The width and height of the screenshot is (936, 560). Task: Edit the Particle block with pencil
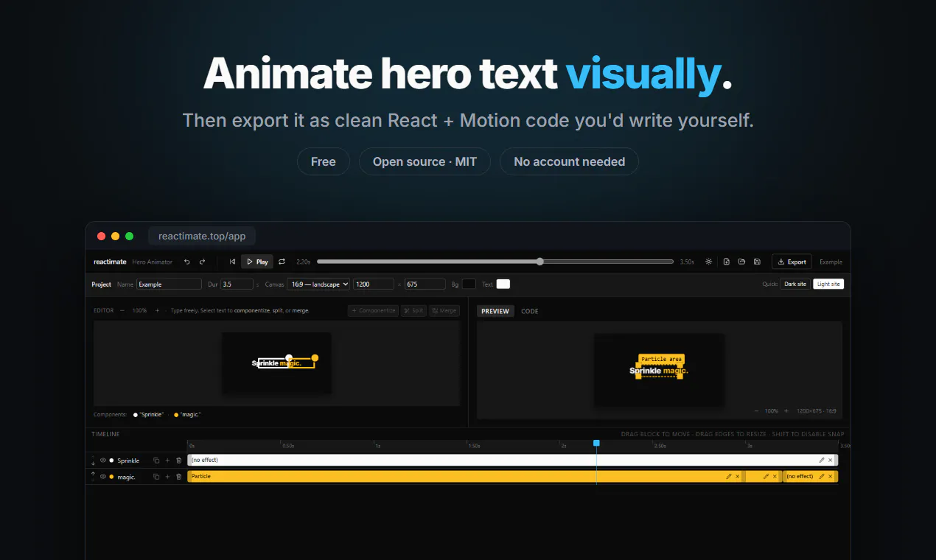(729, 477)
